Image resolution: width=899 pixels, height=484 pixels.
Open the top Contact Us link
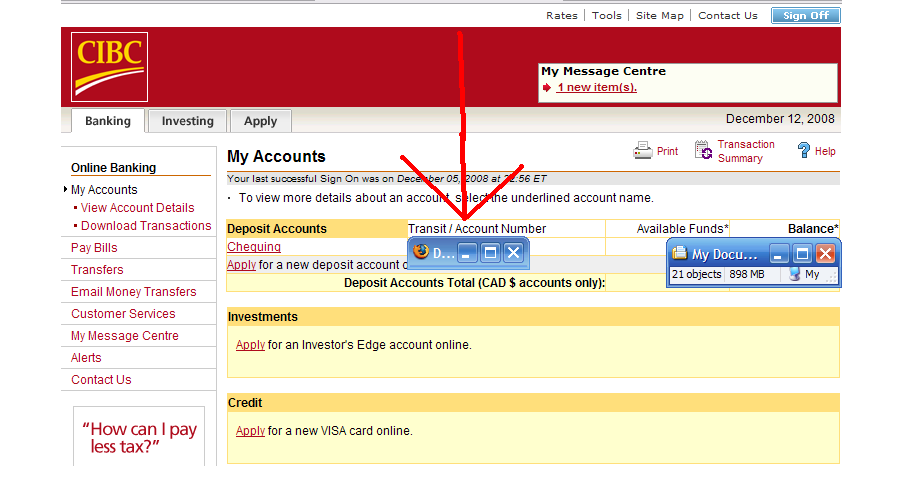728,15
